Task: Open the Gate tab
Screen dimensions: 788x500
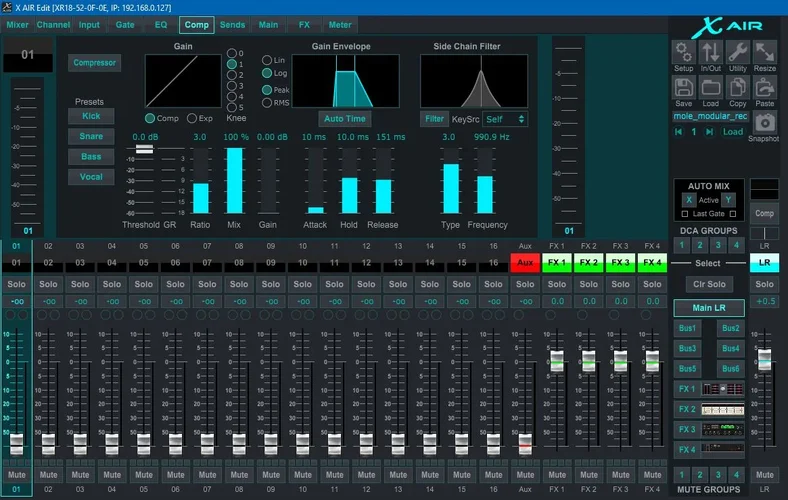Action: (x=125, y=24)
